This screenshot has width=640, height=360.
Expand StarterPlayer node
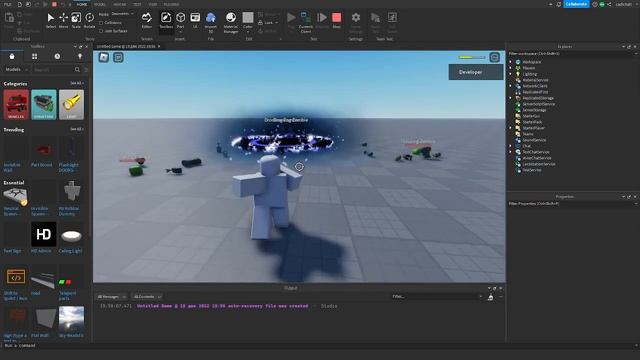(510, 128)
